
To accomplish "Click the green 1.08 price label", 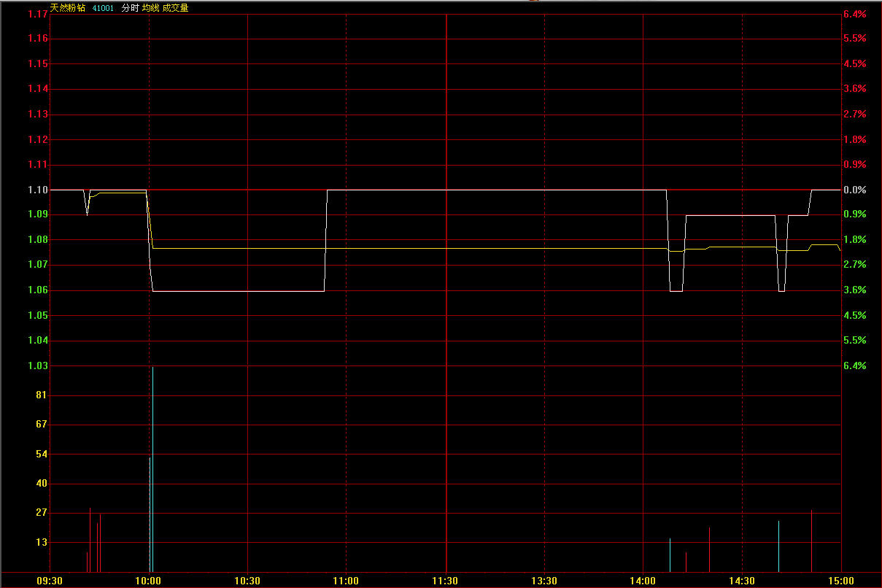I will point(37,239).
